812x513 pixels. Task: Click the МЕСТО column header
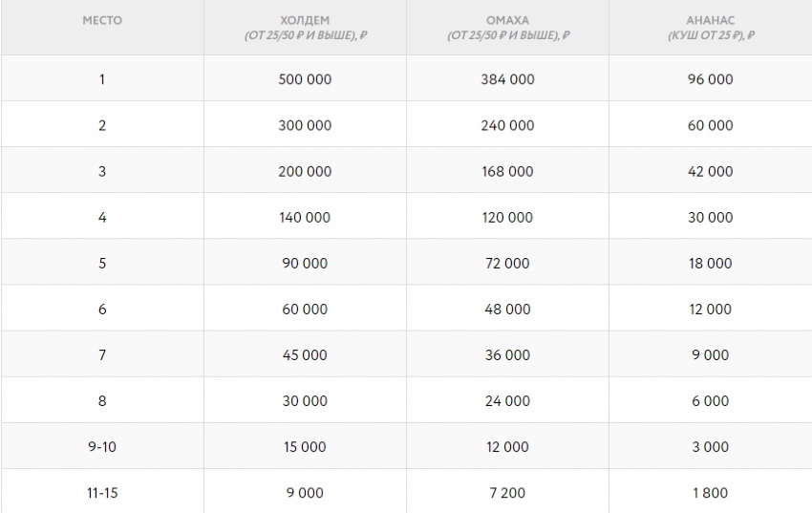pos(102,21)
